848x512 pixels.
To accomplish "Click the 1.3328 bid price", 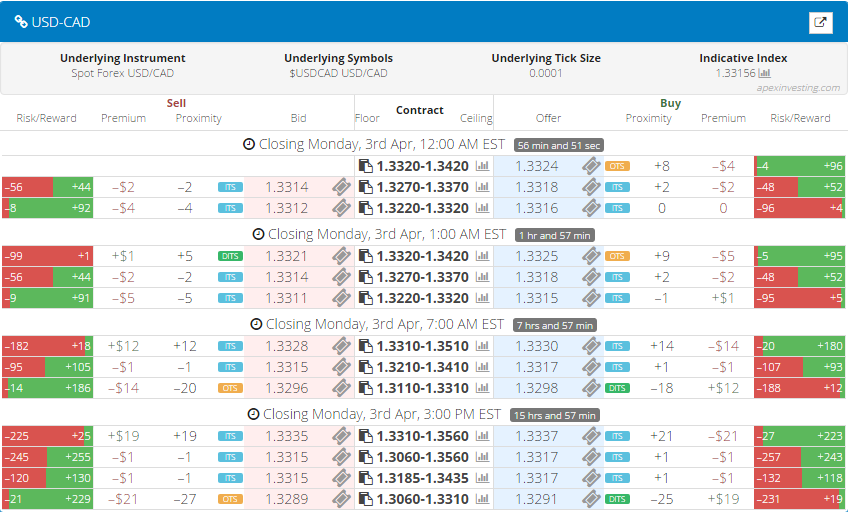I will coord(287,346).
